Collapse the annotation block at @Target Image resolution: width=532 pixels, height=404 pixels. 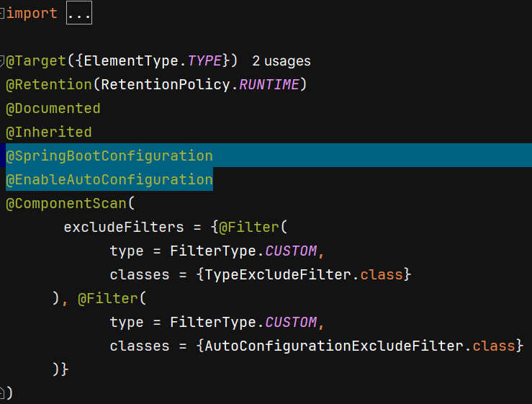tap(1, 61)
